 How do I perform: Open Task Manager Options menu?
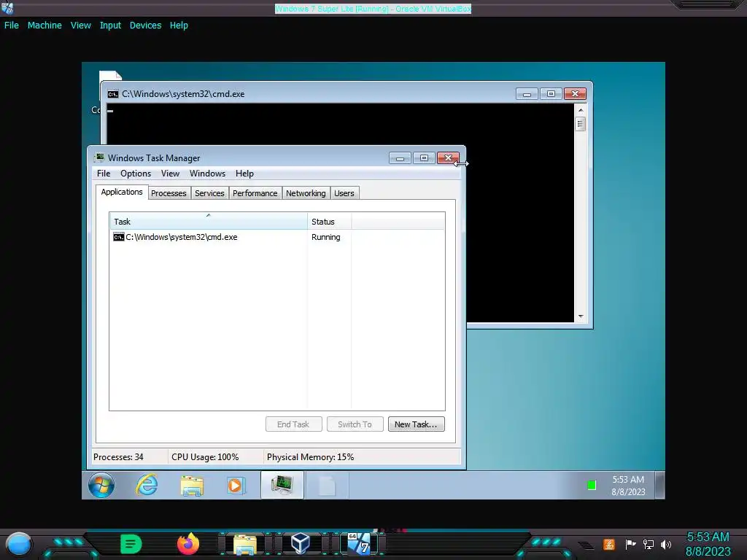pos(136,174)
